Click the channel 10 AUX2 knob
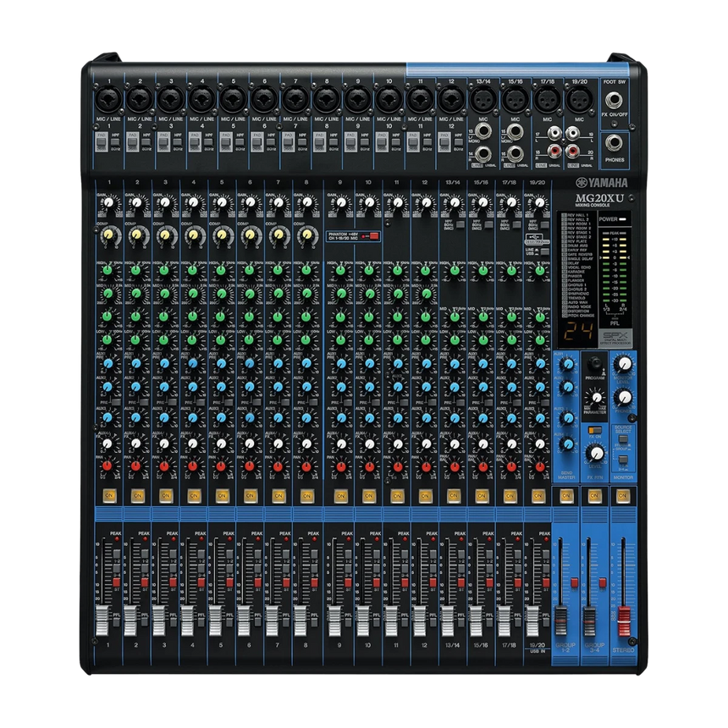The width and height of the screenshot is (728, 728). [369, 387]
